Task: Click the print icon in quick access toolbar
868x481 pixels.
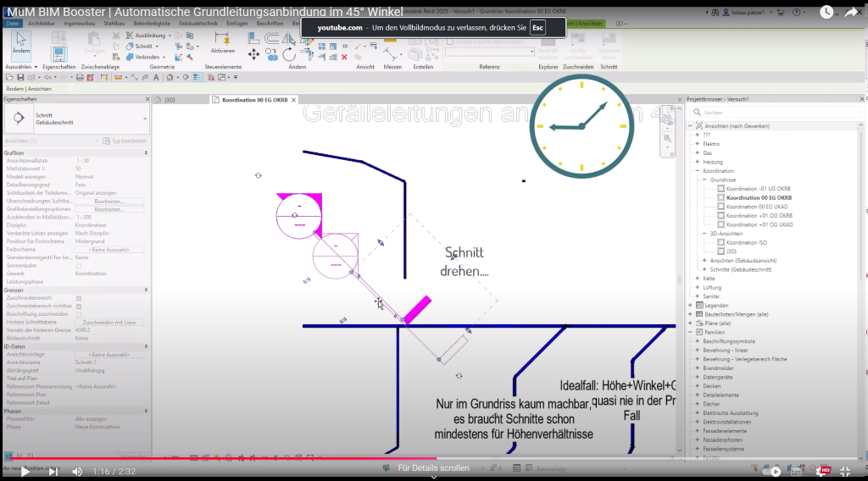Action: [x=78, y=77]
